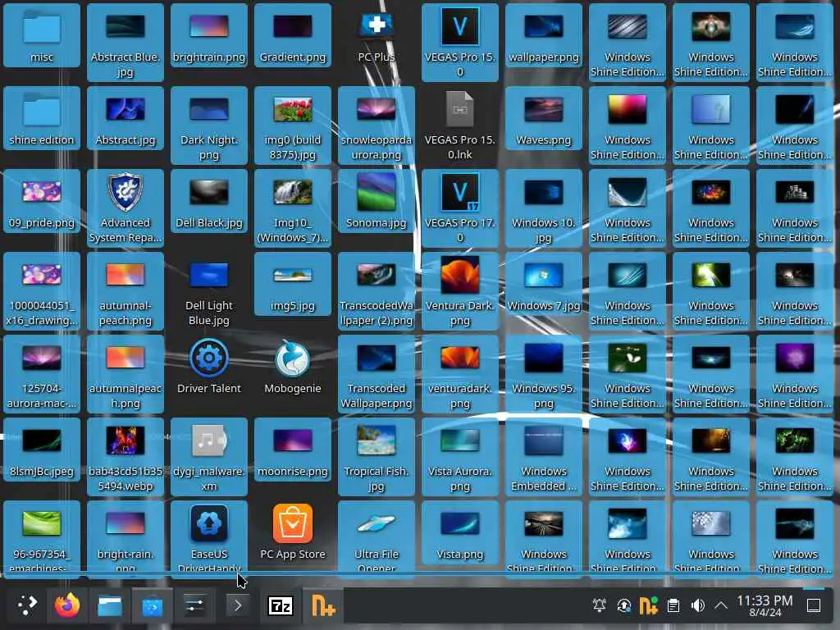Open the application launcher in taskbar

[27, 605]
